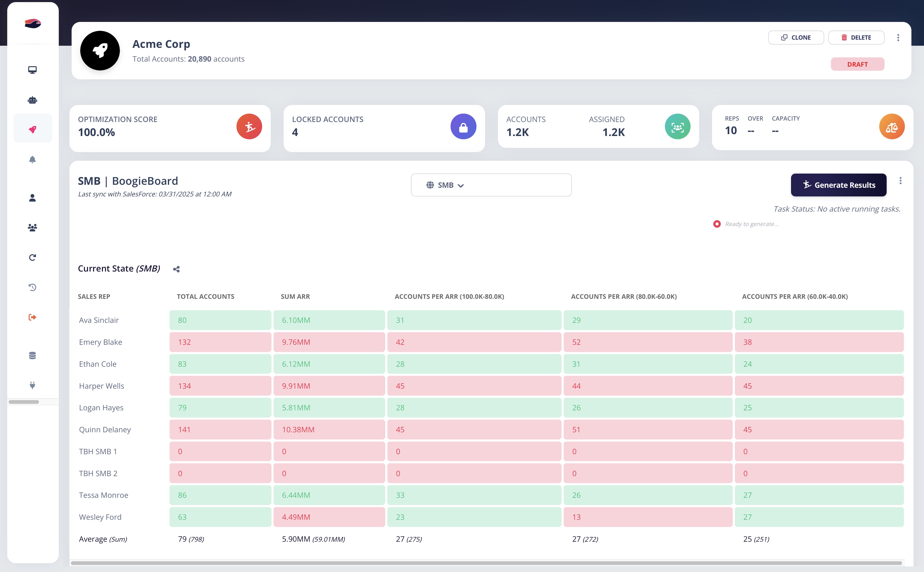Screen dimensions: 924x572
Task: Click the robot icon in sidebar
Action: click(x=32, y=100)
